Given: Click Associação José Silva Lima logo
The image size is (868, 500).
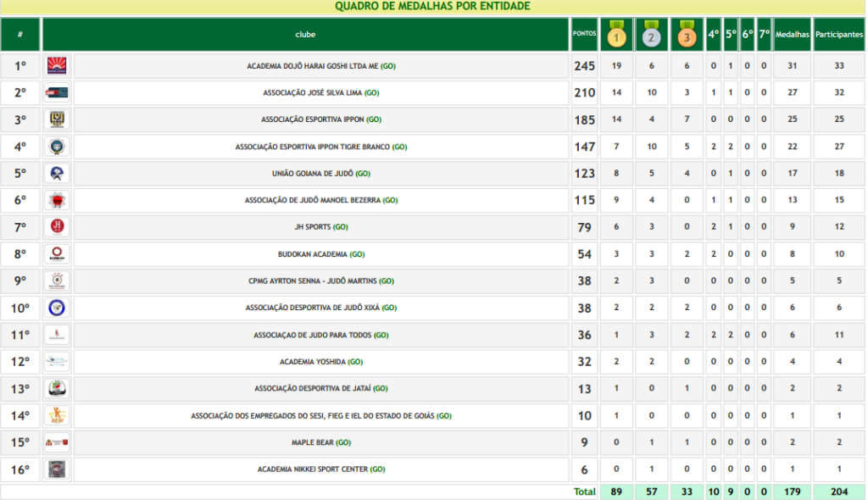Looking at the screenshot, I should [x=57, y=93].
